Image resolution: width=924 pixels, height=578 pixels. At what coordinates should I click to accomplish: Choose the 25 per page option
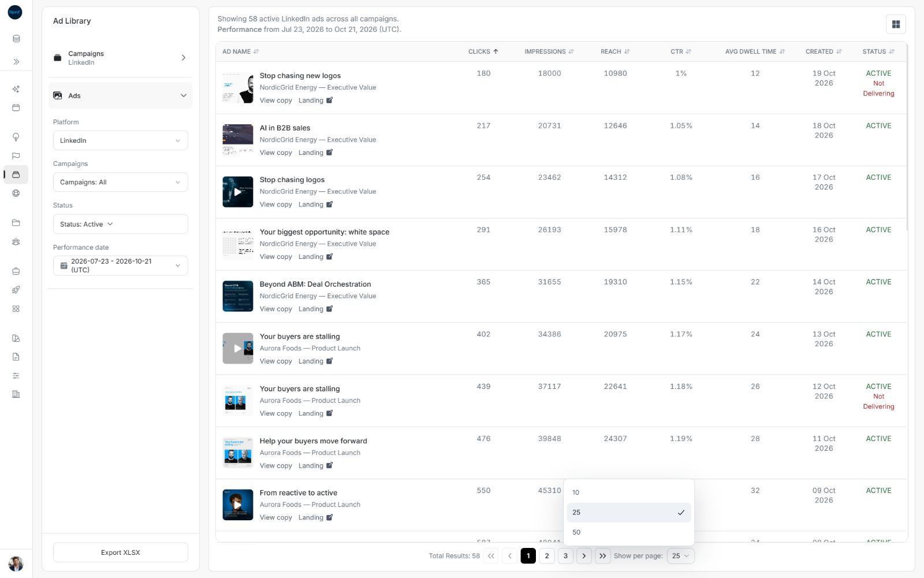(629, 513)
